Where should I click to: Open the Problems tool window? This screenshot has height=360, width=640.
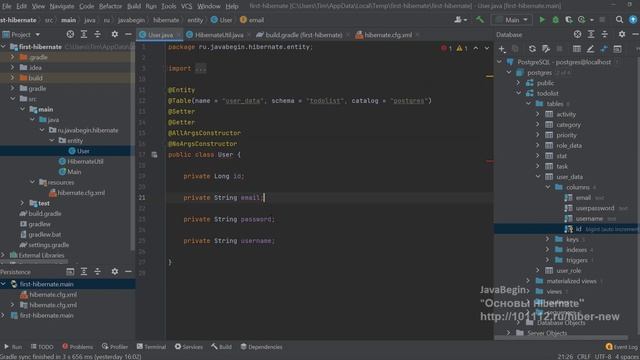tap(78, 347)
